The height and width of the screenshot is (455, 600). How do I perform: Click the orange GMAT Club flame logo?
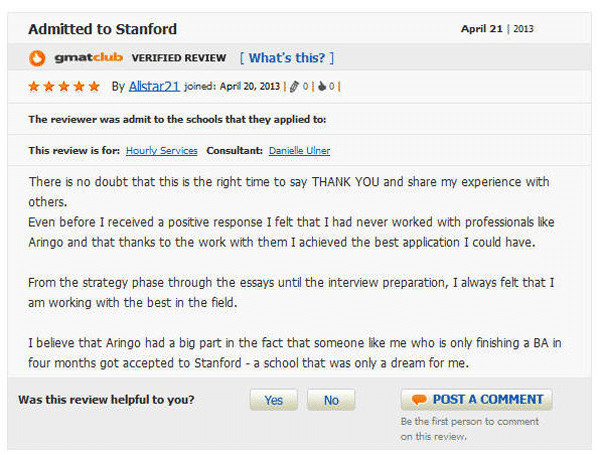coord(37,59)
